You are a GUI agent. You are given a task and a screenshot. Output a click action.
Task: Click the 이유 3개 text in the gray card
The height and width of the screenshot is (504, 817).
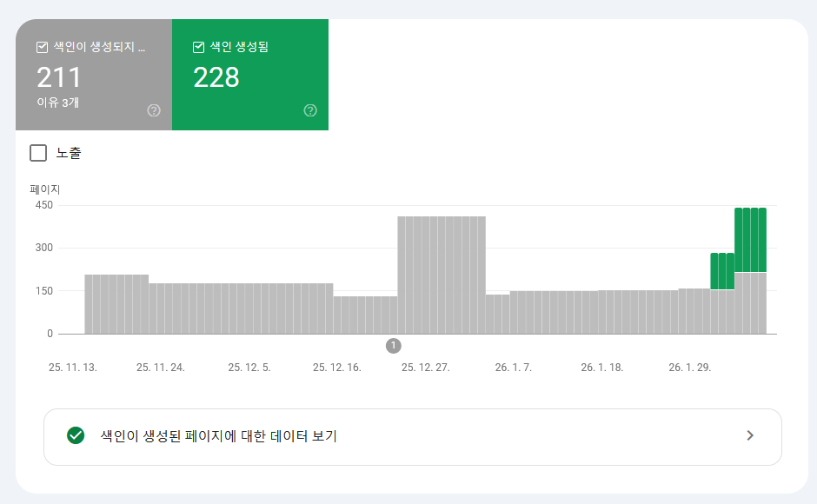57,103
